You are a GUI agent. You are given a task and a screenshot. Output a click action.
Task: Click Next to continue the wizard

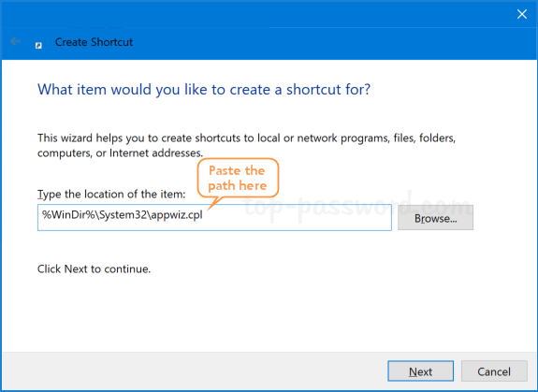pos(421,371)
